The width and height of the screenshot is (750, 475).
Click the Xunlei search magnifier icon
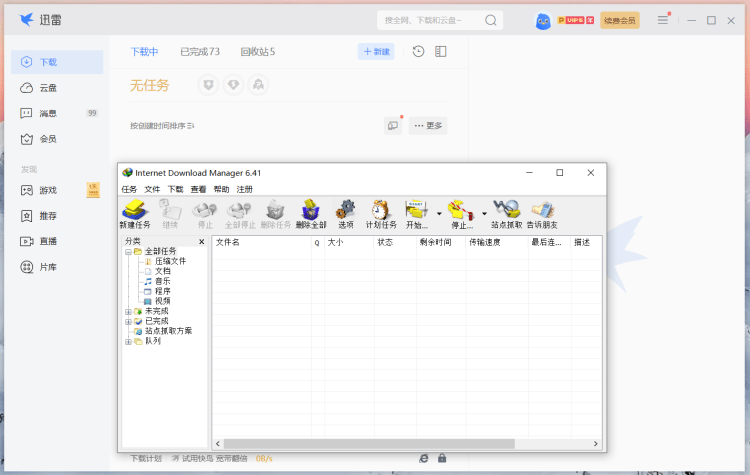490,21
